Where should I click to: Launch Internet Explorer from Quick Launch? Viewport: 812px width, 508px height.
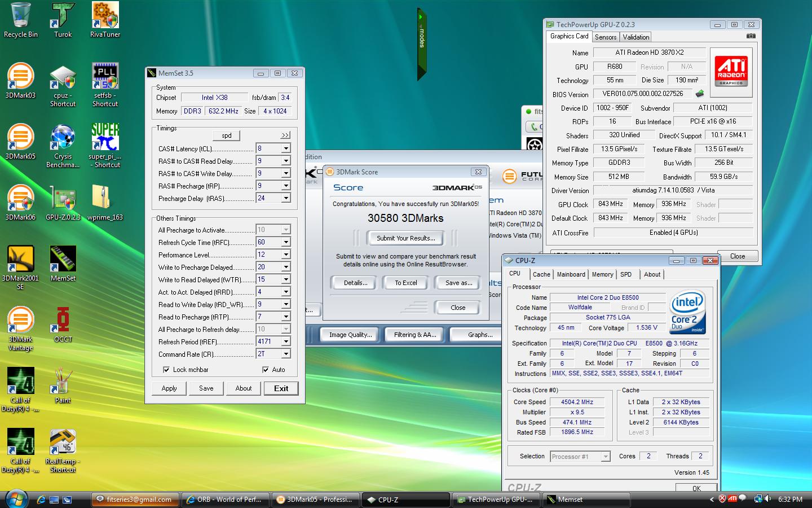click(41, 500)
